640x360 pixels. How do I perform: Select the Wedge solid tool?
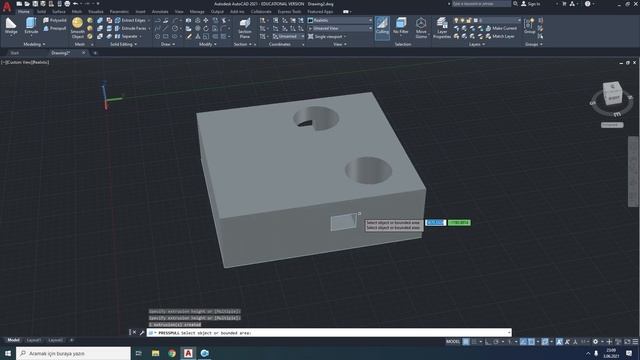[11, 27]
